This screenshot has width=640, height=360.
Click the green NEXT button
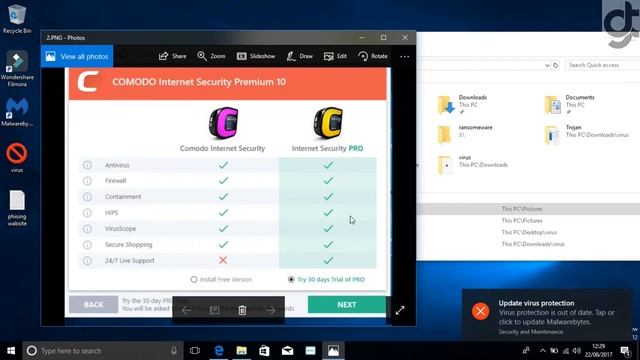(347, 305)
